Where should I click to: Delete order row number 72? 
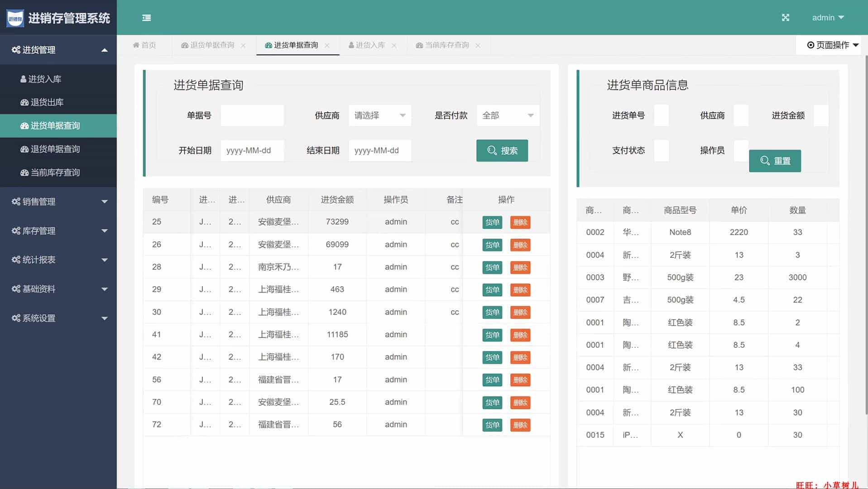[x=520, y=425]
